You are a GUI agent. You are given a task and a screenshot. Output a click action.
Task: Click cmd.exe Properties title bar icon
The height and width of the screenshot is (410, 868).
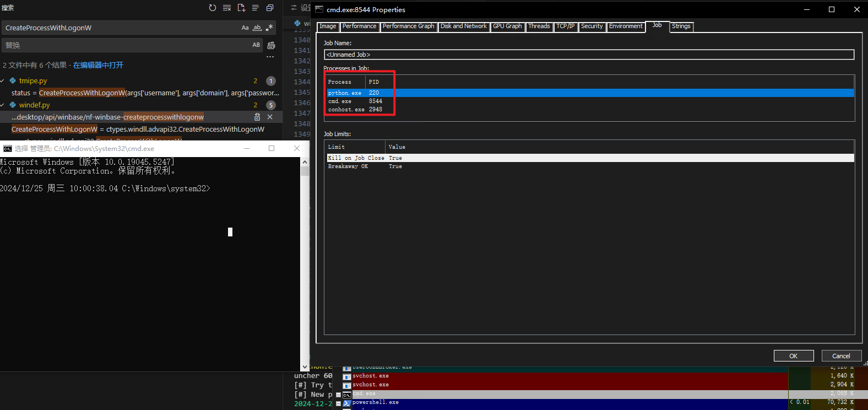point(319,9)
